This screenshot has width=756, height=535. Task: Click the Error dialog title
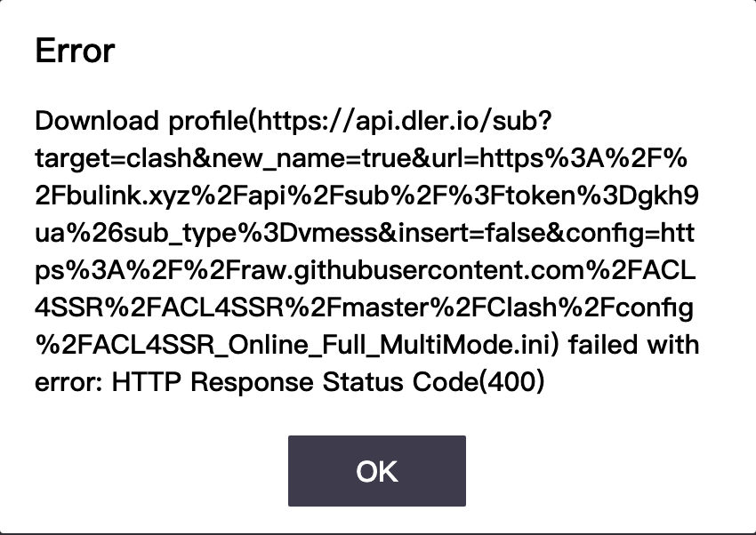[74, 51]
